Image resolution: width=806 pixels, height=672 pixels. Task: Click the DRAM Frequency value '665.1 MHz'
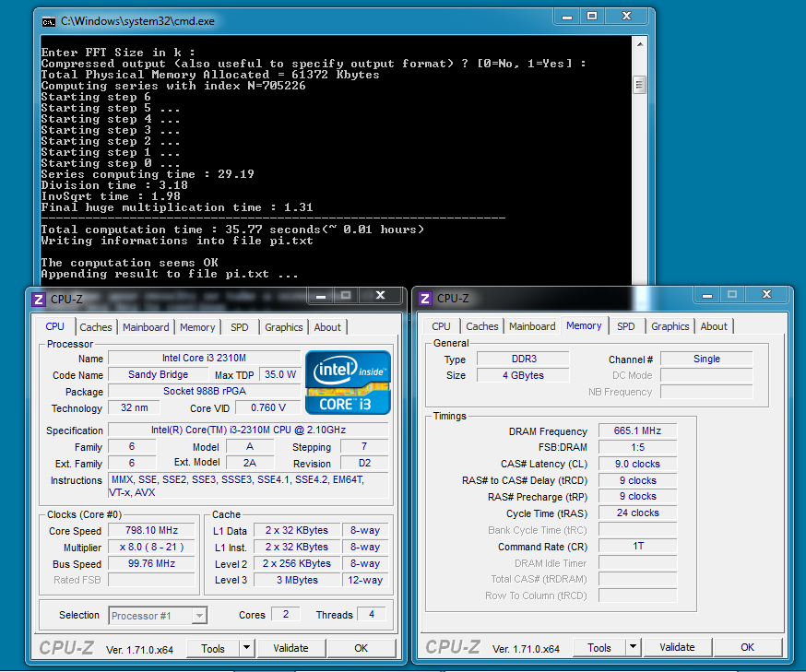(x=638, y=430)
